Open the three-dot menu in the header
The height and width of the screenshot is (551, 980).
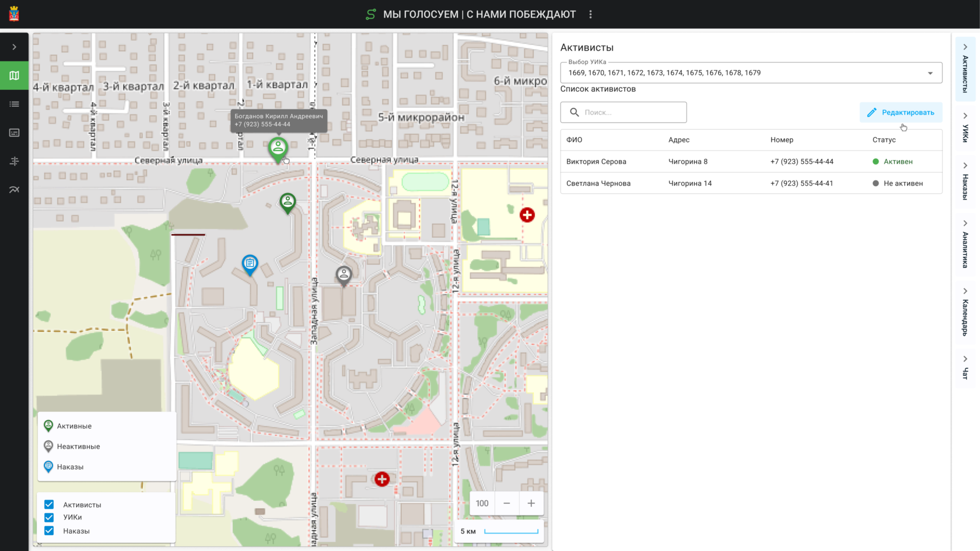pos(590,14)
